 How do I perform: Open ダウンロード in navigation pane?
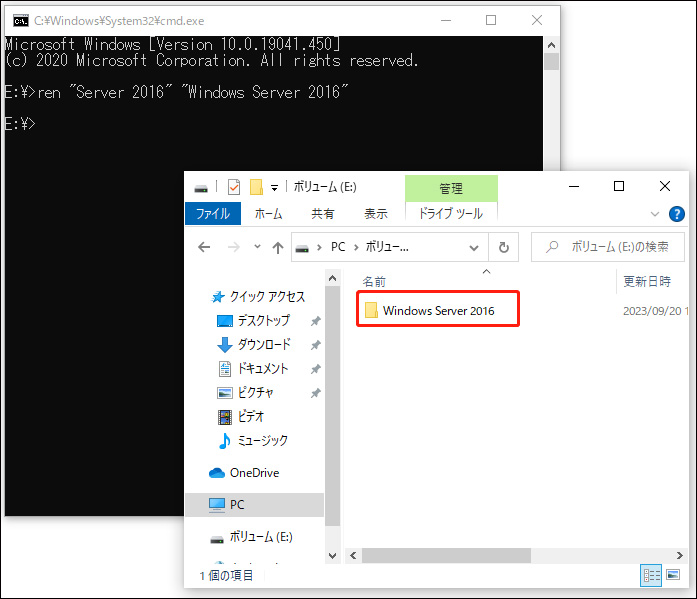(264, 344)
